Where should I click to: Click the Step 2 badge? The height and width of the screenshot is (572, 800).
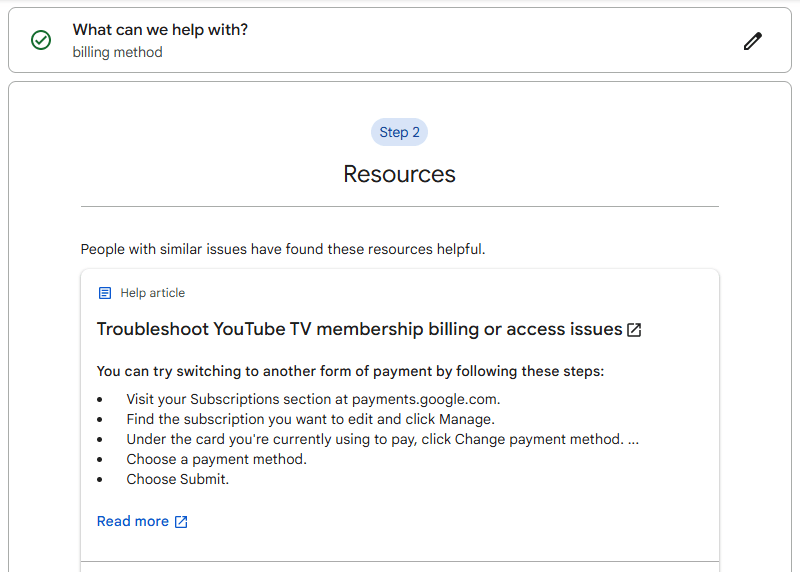tap(399, 132)
